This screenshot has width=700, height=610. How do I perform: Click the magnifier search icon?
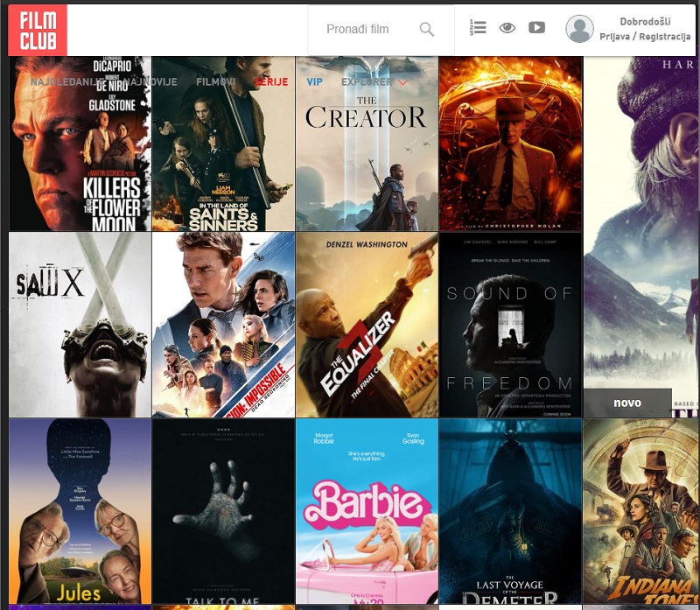pos(426,30)
